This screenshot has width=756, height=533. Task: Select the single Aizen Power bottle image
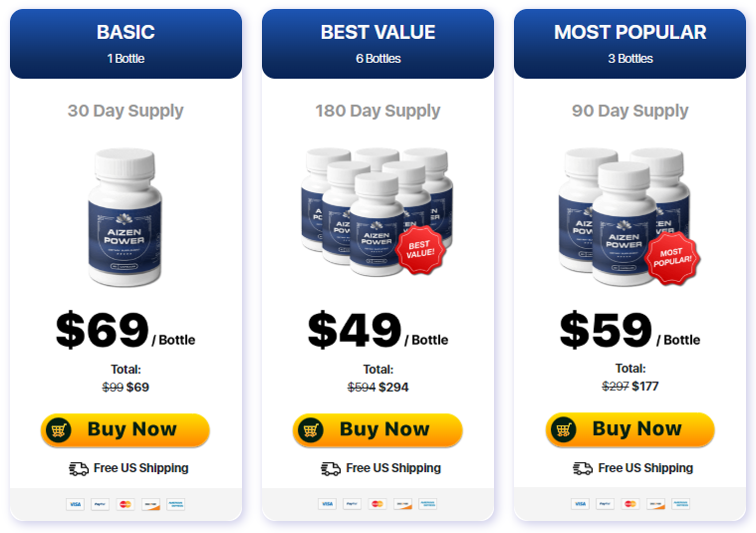click(126, 217)
